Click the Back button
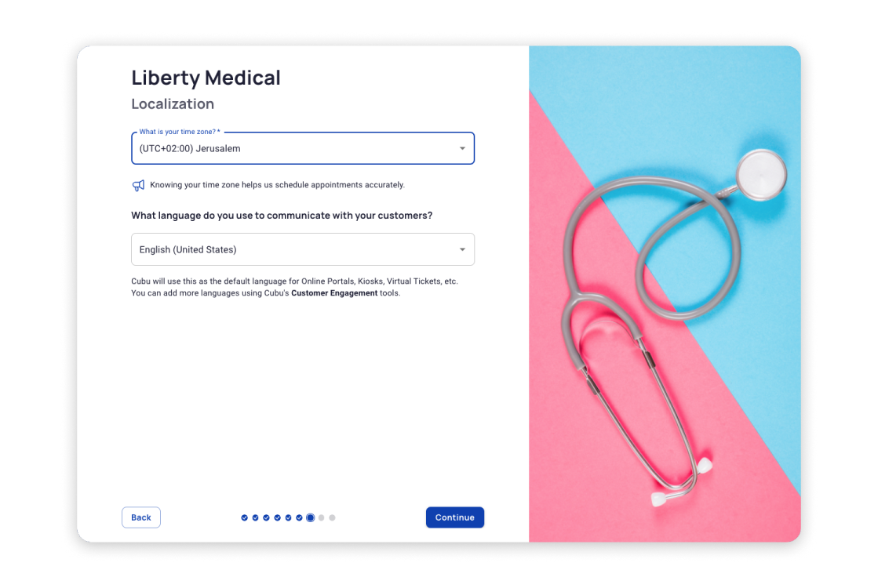Screen dimensions: 878x588 [x=141, y=517]
